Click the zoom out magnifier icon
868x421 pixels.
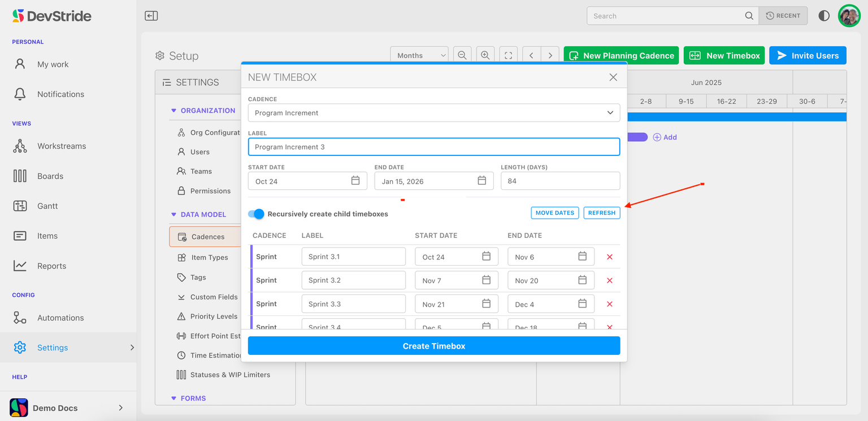pyautogui.click(x=462, y=55)
